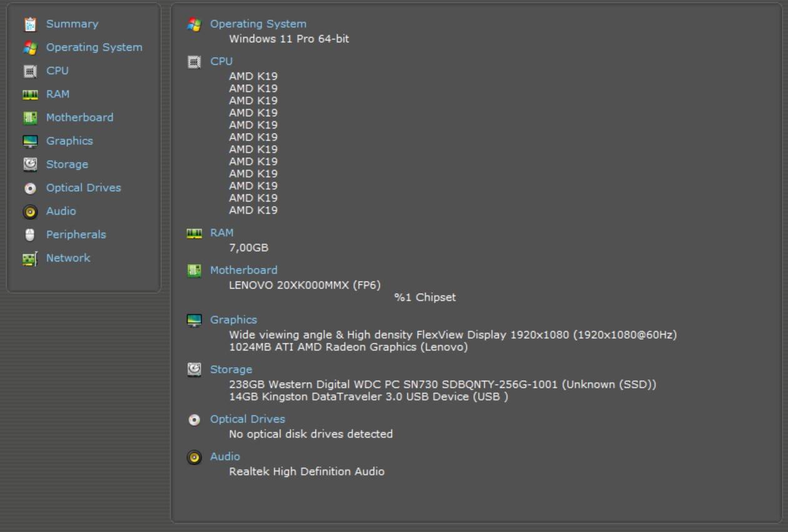Click the Western Digital SN730 SSD line
Image resolution: width=788 pixels, height=532 pixels.
(442, 385)
